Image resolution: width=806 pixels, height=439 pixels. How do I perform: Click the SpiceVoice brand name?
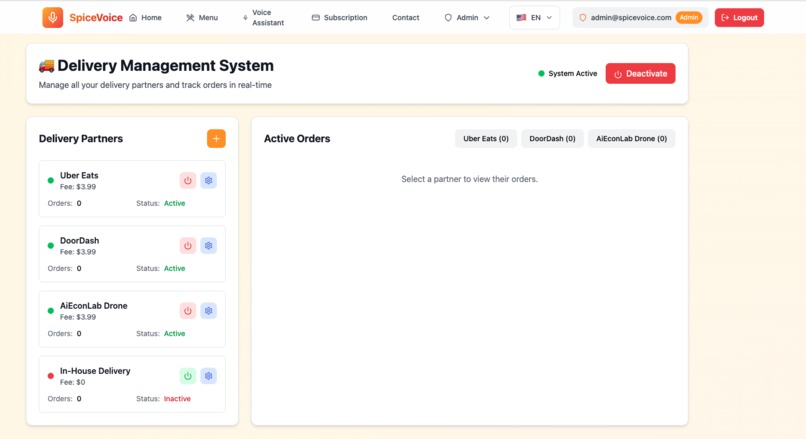[96, 17]
